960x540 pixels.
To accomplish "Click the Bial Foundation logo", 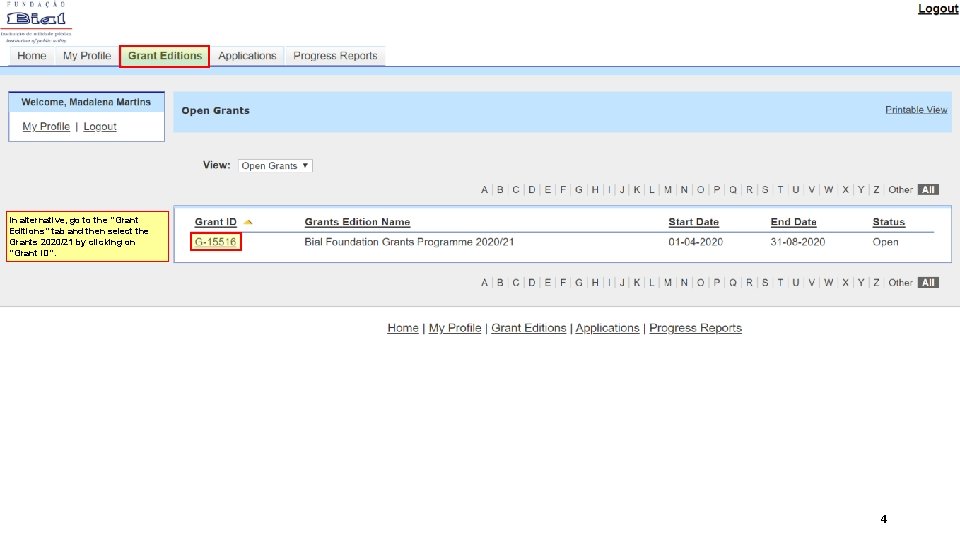I will (x=36, y=22).
